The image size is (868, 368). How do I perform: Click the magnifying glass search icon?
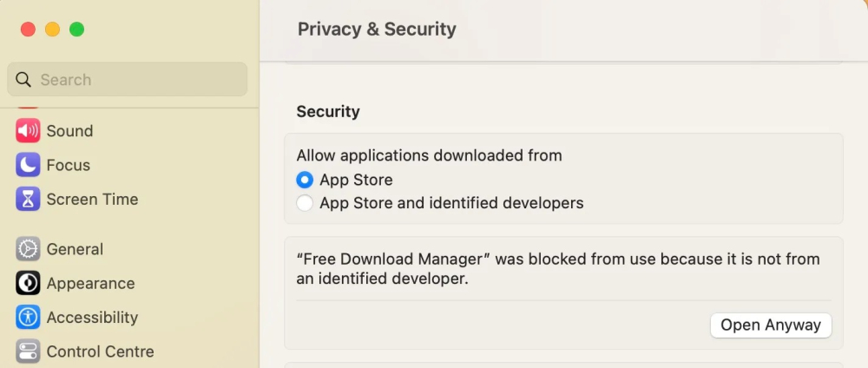(23, 80)
